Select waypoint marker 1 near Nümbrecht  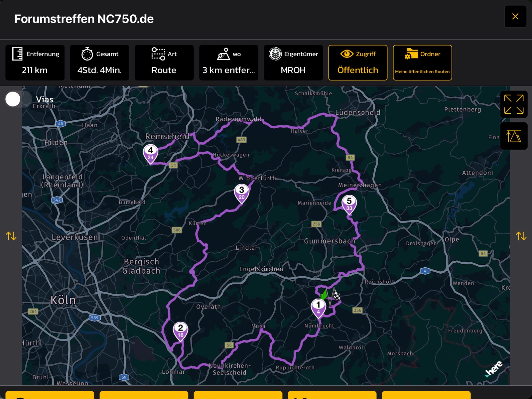click(x=318, y=307)
